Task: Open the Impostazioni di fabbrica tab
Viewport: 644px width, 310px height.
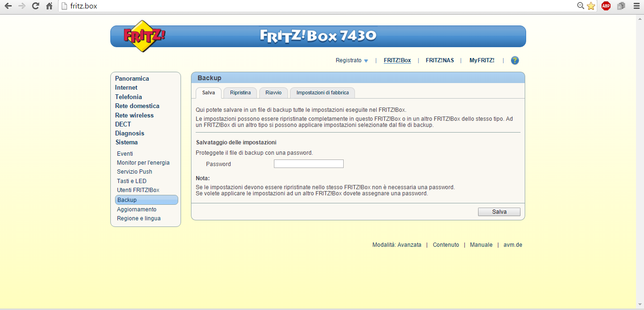Action: click(x=322, y=92)
